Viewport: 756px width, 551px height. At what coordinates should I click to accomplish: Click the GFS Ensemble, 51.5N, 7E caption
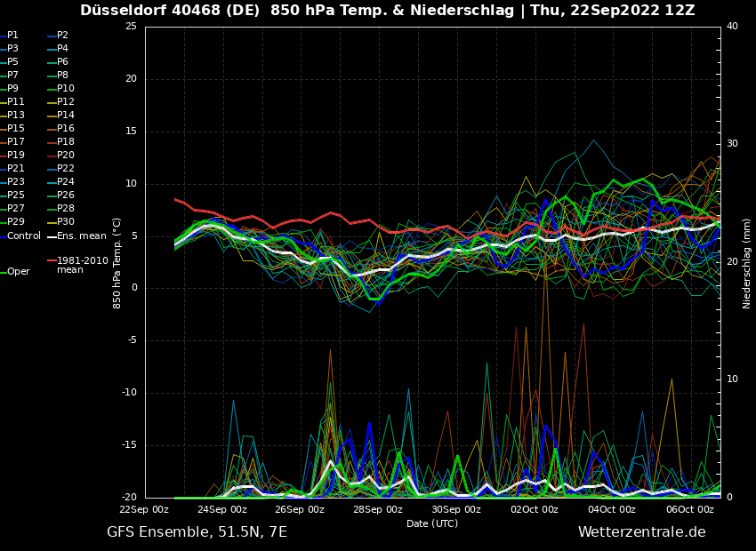point(197,532)
